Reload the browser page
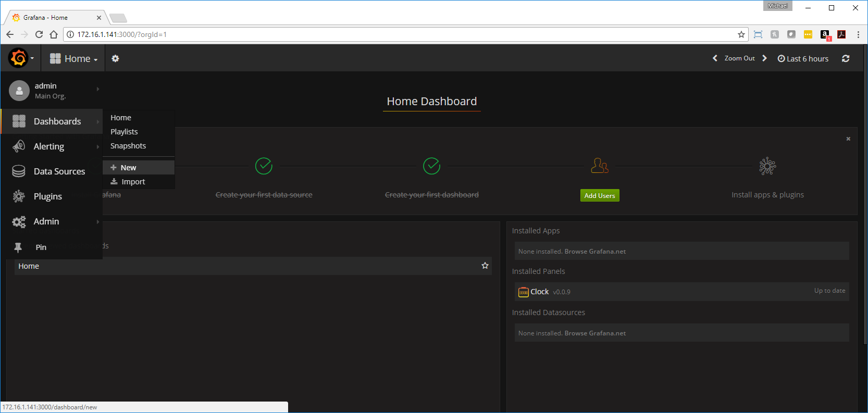The width and height of the screenshot is (868, 413). click(x=39, y=34)
